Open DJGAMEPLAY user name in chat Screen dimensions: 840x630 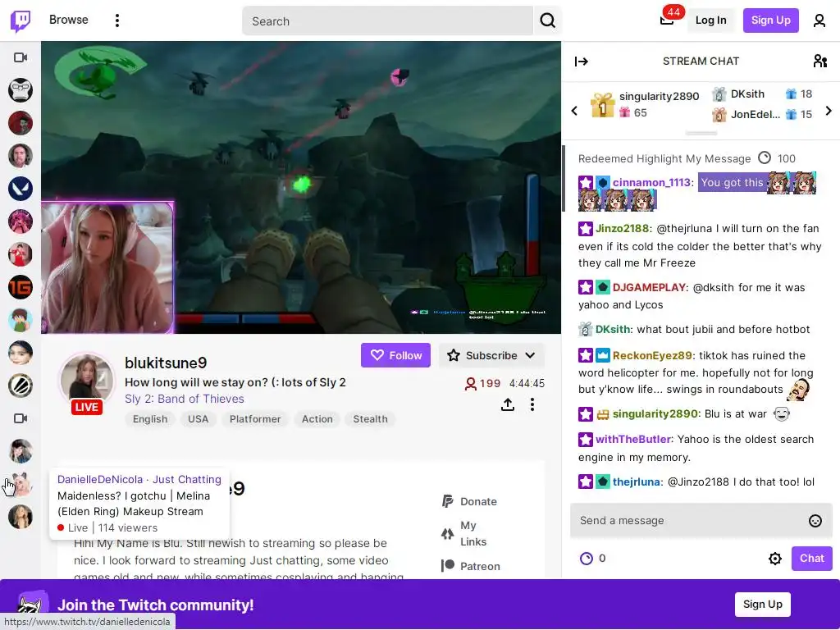[x=650, y=288]
